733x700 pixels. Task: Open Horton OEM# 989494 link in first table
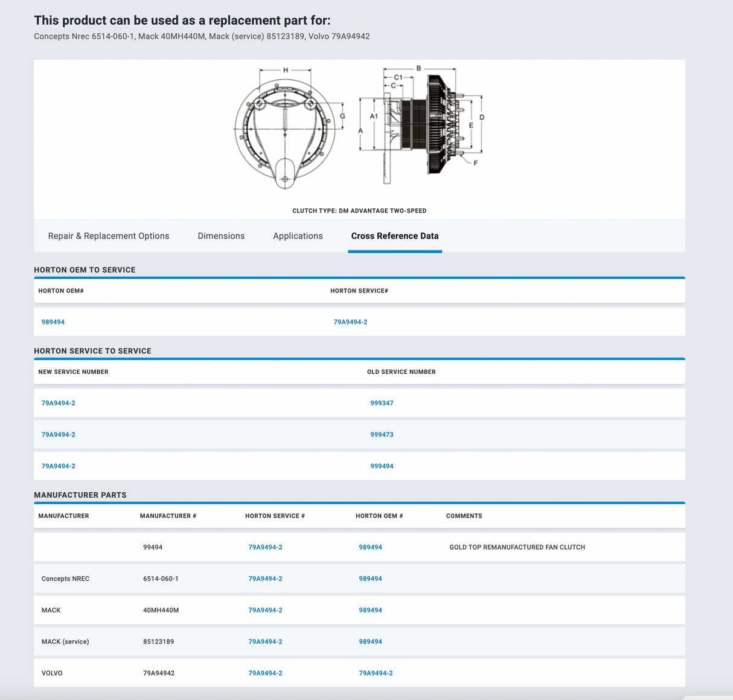(53, 322)
